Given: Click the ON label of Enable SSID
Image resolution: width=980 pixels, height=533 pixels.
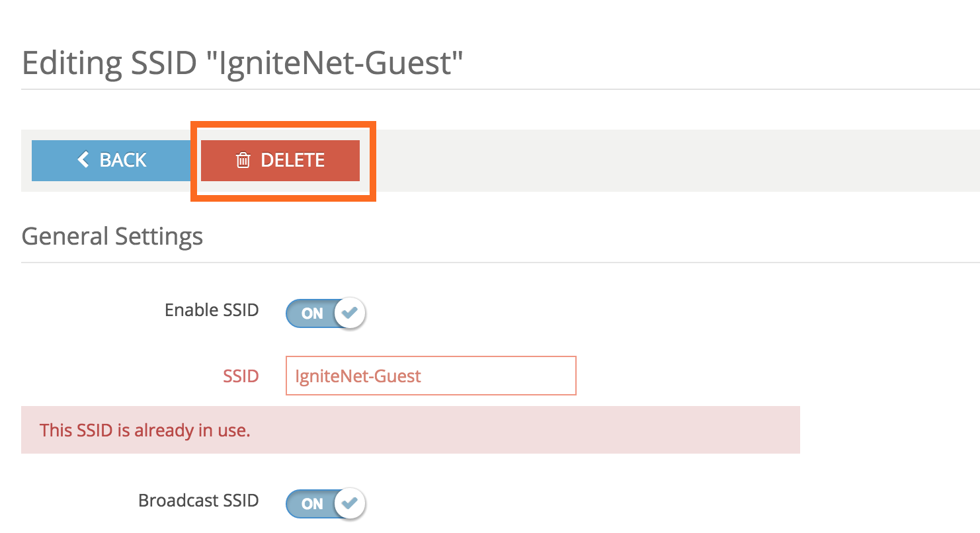Looking at the screenshot, I should (x=311, y=313).
